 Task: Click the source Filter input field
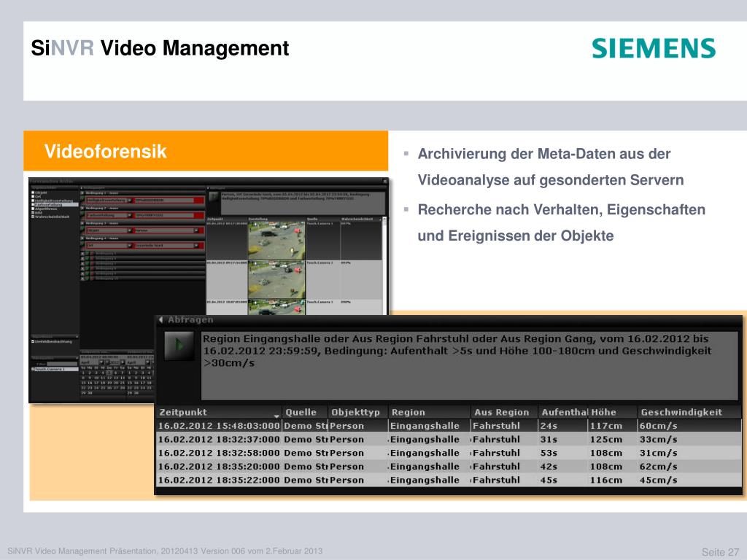(x=62, y=364)
